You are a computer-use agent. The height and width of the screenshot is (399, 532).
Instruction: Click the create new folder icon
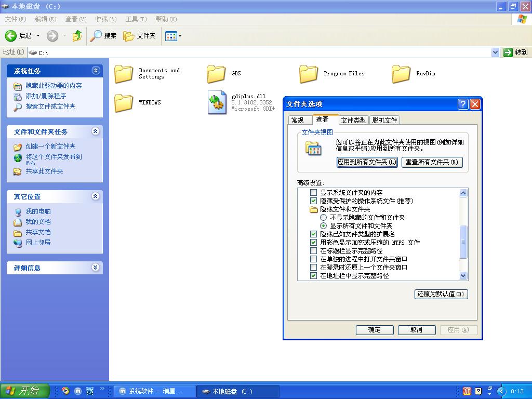pyautogui.click(x=18, y=147)
